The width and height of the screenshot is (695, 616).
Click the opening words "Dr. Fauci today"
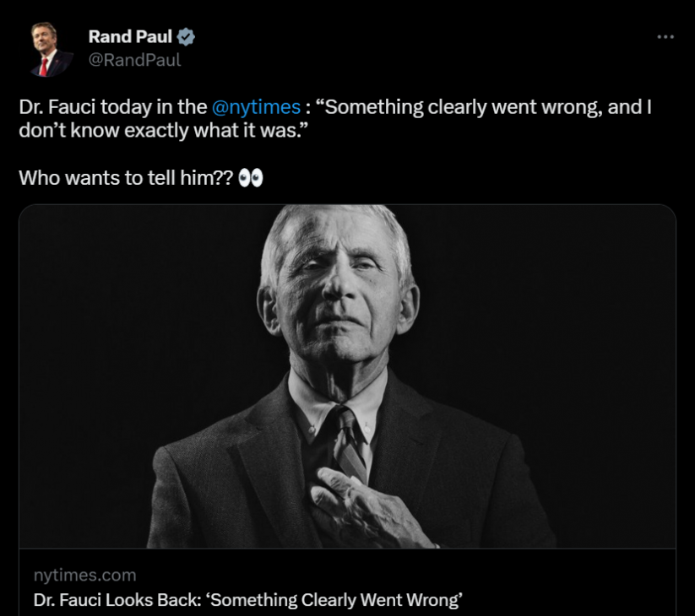pyautogui.click(x=76, y=107)
